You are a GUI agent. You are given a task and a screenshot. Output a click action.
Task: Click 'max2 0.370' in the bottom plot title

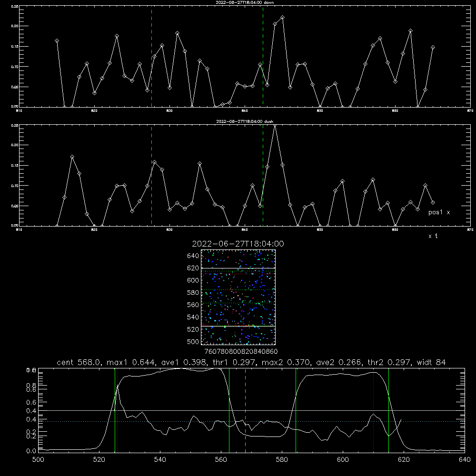point(286,362)
